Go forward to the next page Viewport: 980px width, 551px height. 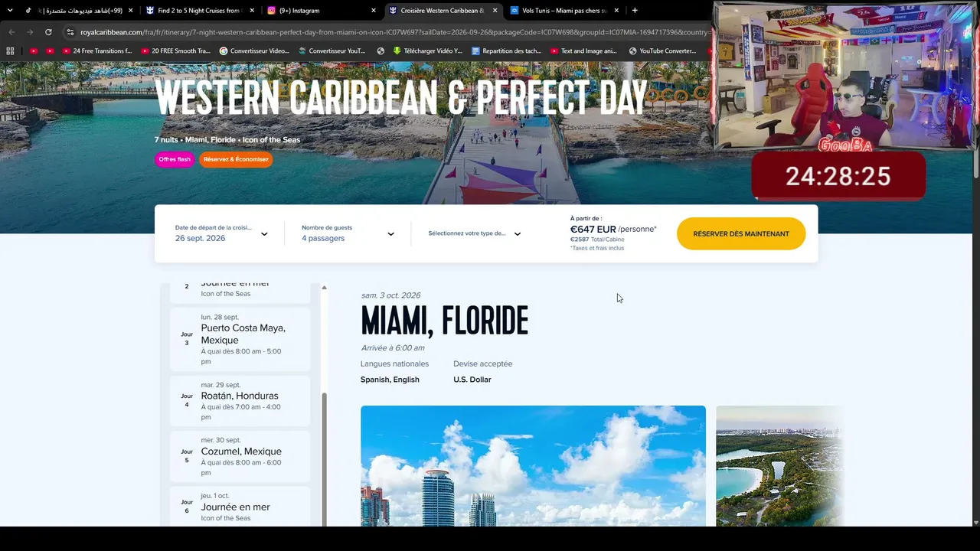[30, 32]
